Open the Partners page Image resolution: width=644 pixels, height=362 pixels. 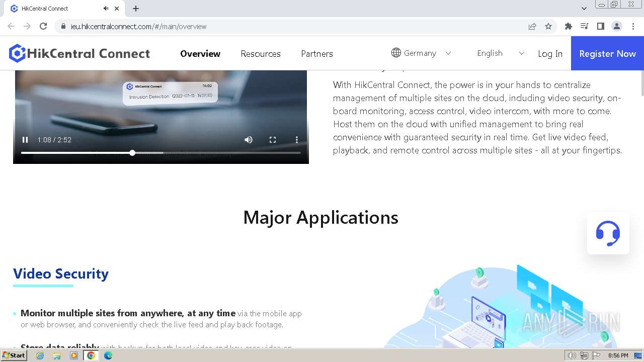point(317,54)
